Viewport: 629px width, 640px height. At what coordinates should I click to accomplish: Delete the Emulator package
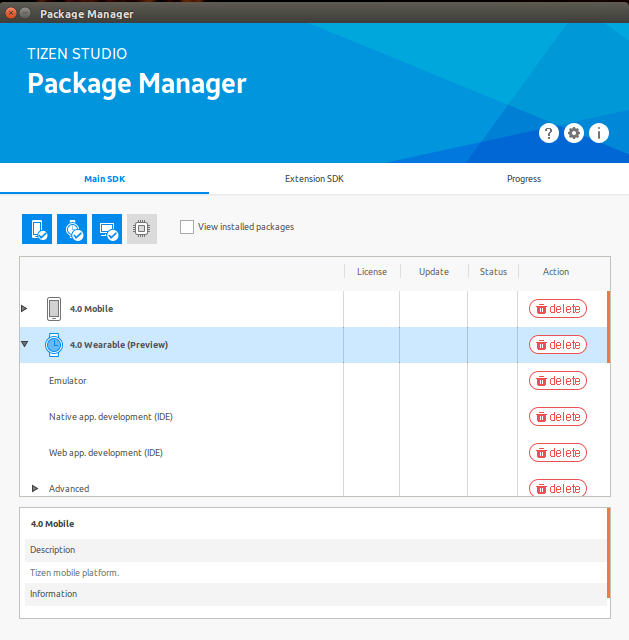(x=558, y=381)
